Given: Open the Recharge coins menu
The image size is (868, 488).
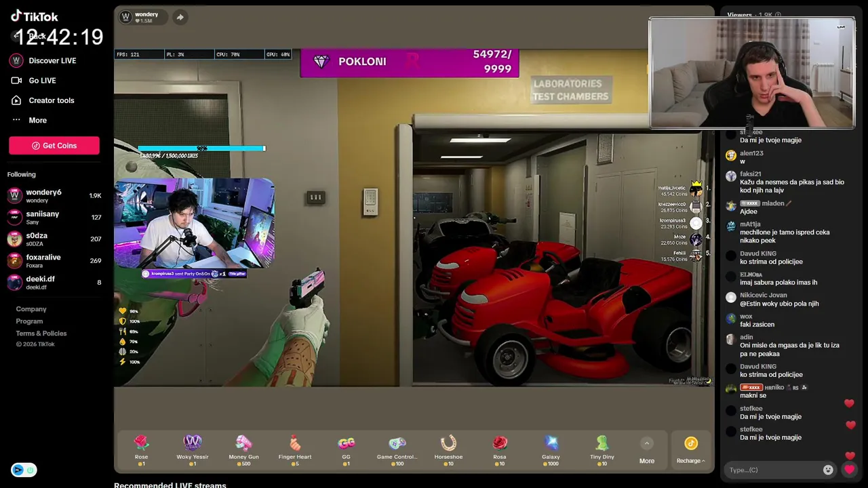Looking at the screenshot, I should click(690, 451).
